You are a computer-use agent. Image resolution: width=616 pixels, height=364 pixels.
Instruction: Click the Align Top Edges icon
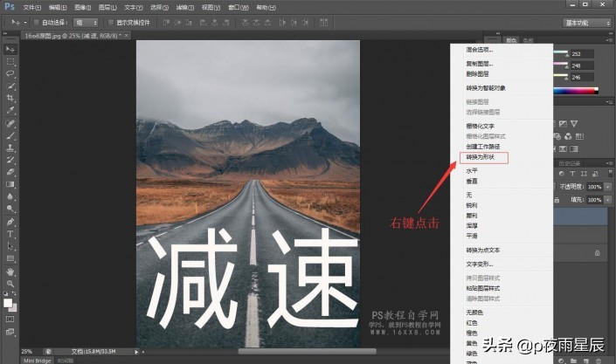click(x=166, y=23)
